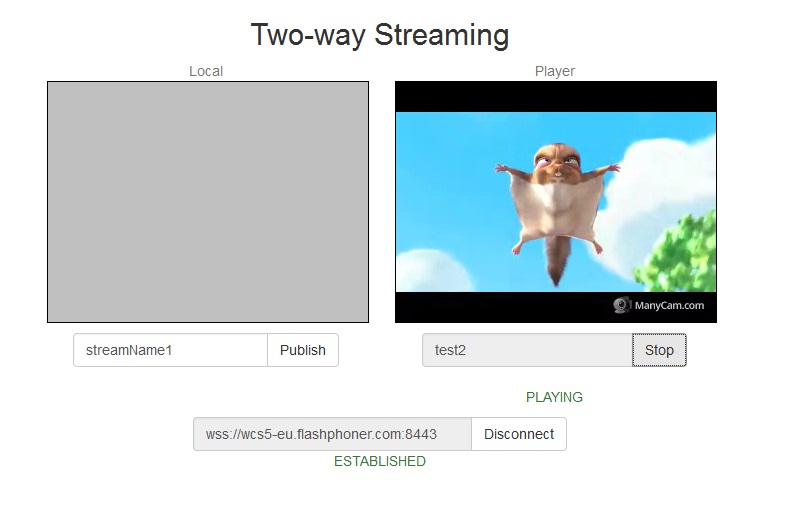This screenshot has width=799, height=507.
Task: Stop the test2 stream playback
Action: [659, 350]
